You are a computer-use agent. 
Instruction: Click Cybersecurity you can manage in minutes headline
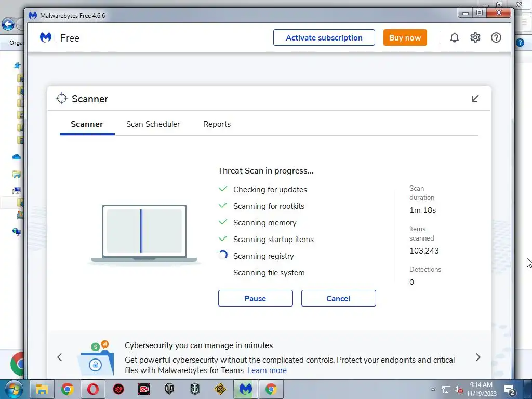pos(199,345)
